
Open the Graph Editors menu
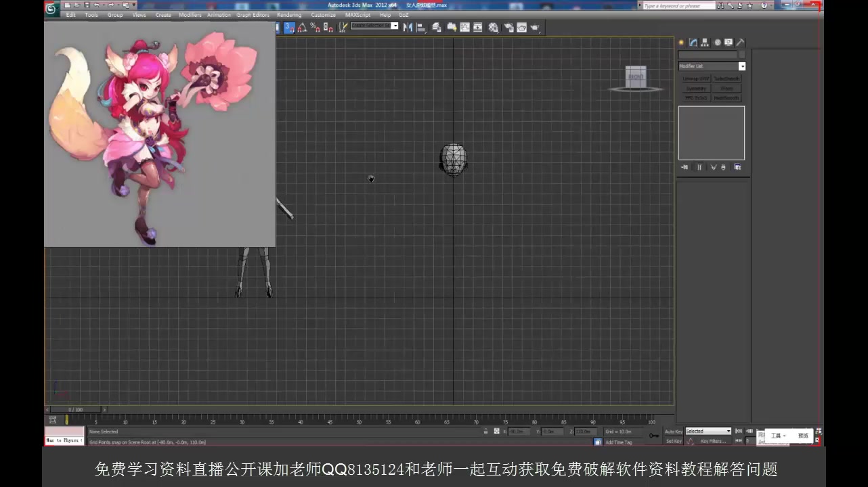tap(253, 15)
